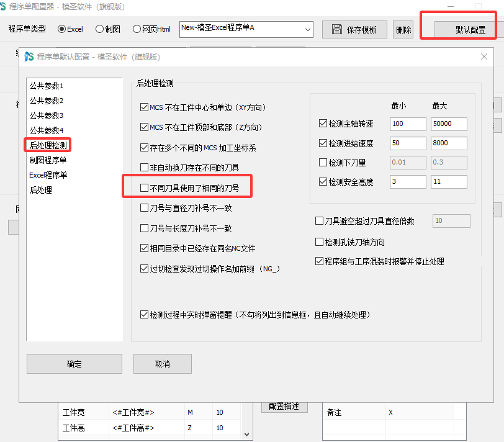Select the 网页Html radio option

[x=137, y=29]
